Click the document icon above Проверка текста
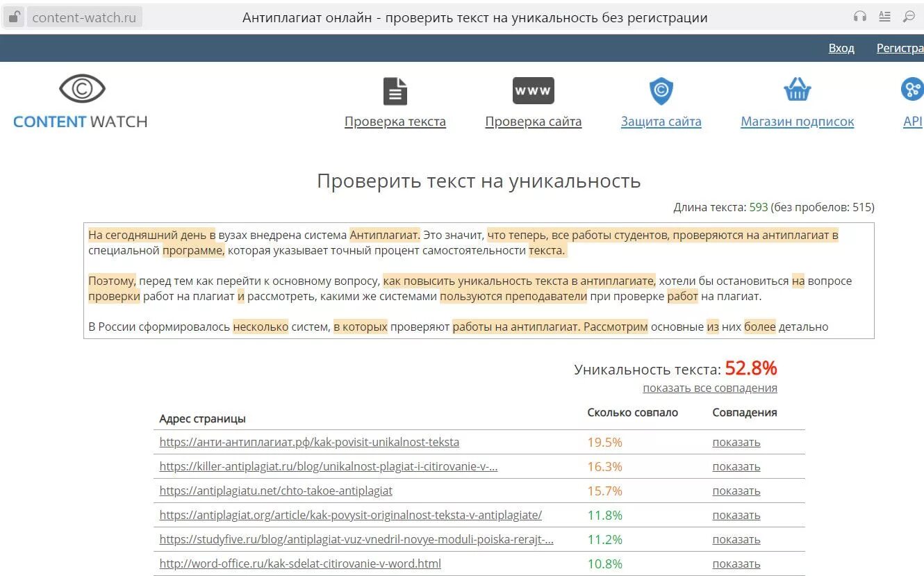 click(x=395, y=91)
